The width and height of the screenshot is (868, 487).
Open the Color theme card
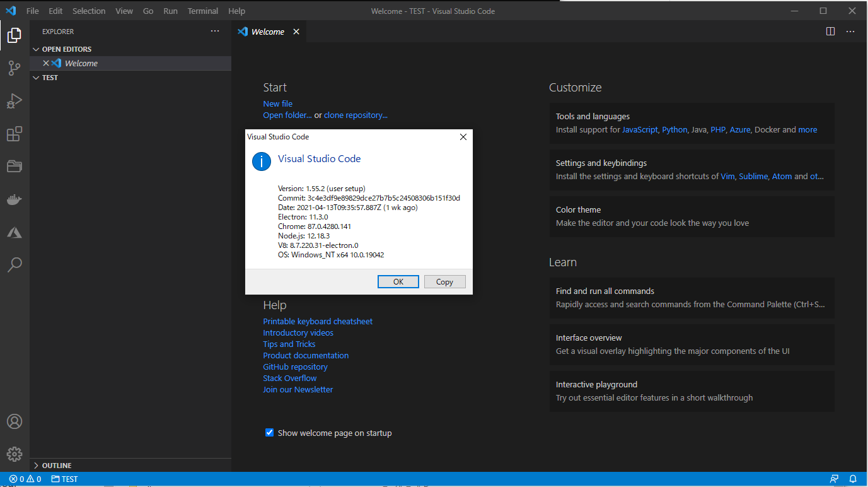tap(692, 216)
